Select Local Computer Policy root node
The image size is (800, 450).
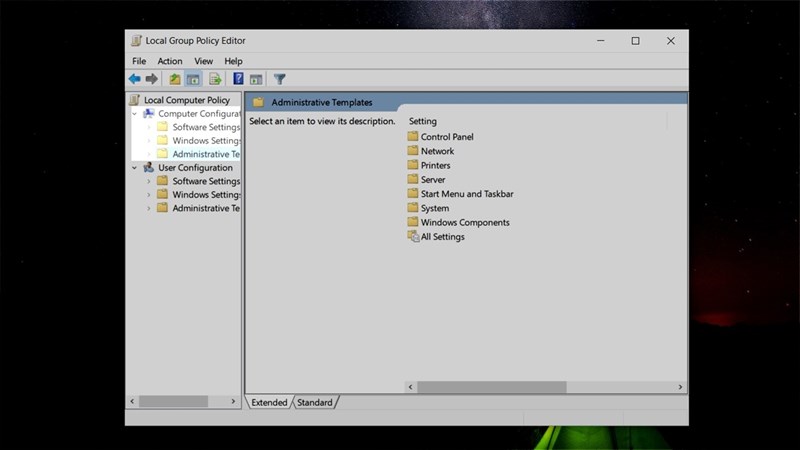tap(187, 100)
